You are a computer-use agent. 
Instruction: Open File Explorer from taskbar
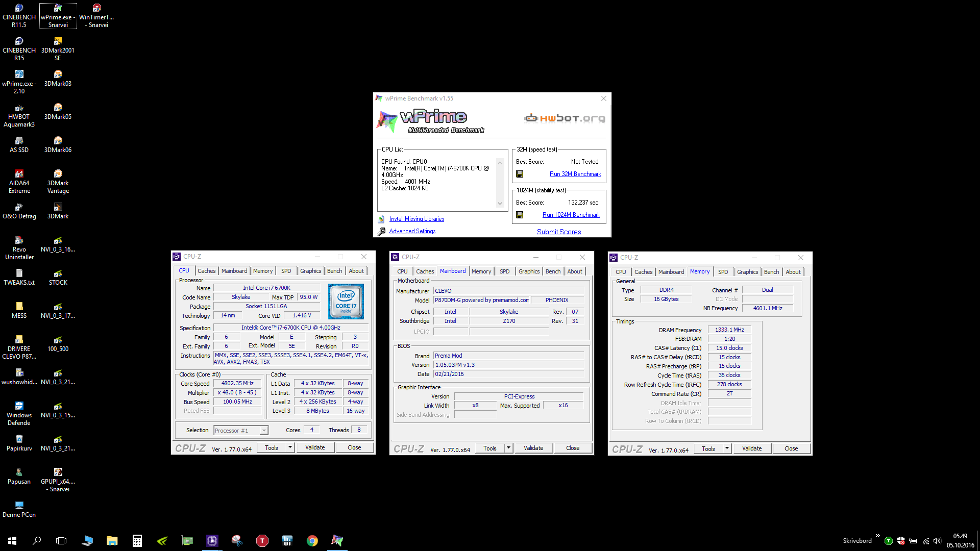pos(112,541)
